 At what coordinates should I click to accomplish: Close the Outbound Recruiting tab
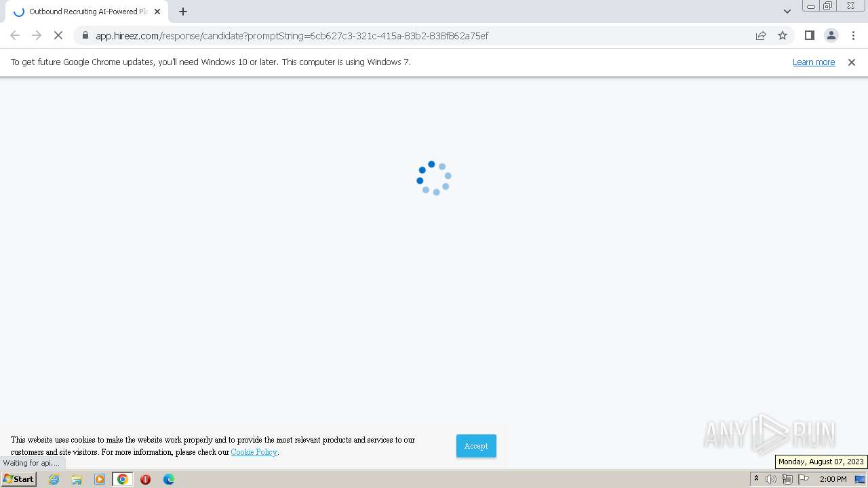[157, 12]
